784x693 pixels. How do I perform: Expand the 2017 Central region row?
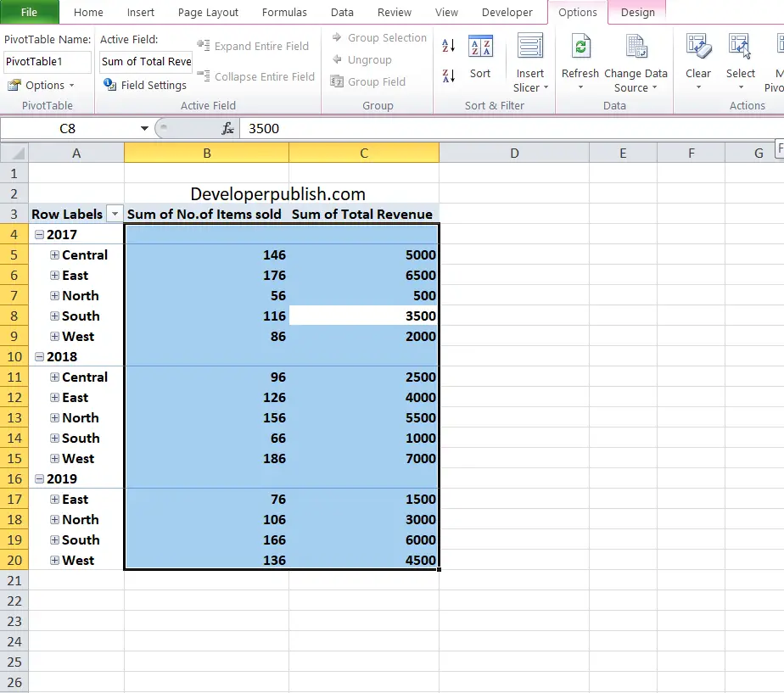54,255
